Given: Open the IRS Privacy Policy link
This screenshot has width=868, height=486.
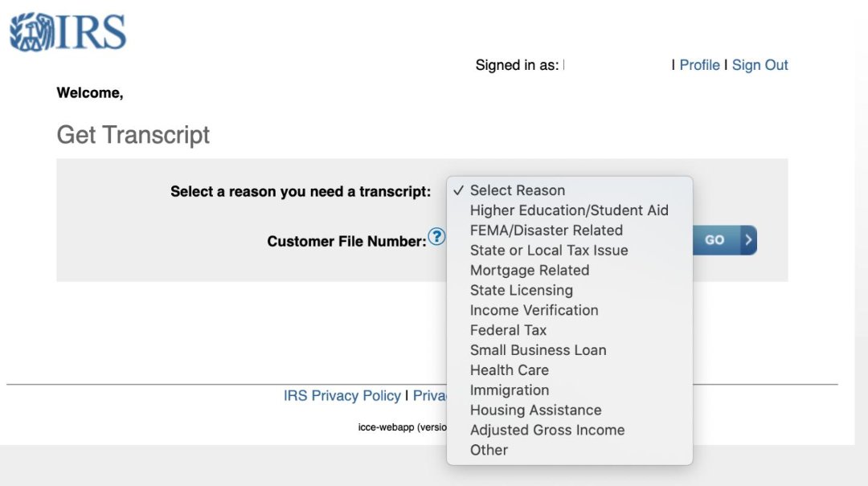Looking at the screenshot, I should [x=342, y=396].
